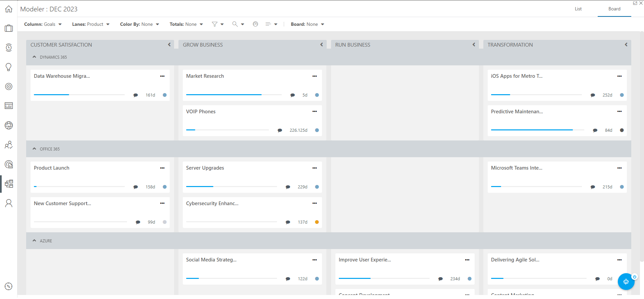644x299 pixels.
Task: Click the lines layout icon in toolbar
Action: pyautogui.click(x=268, y=24)
